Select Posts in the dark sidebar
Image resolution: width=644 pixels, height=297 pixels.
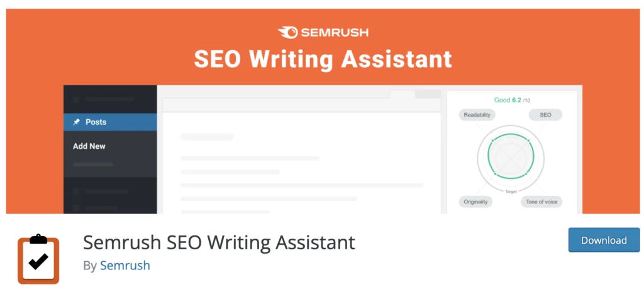coord(96,122)
